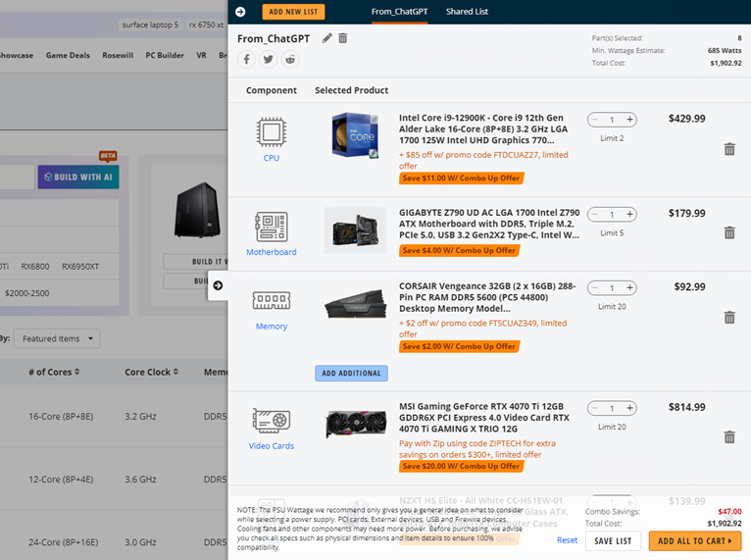Share list on Facebook
The height and width of the screenshot is (560, 751).
point(246,60)
